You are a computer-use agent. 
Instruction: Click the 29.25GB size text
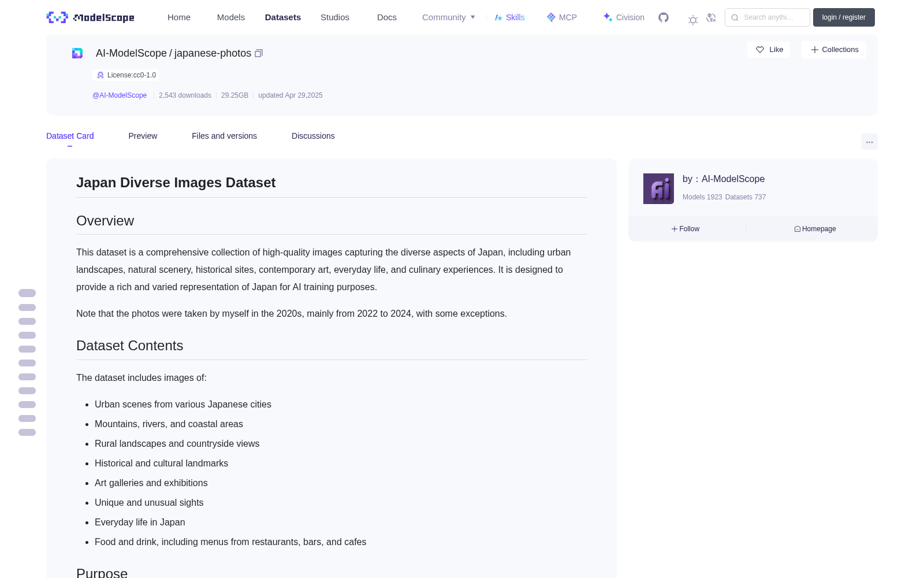tap(234, 95)
